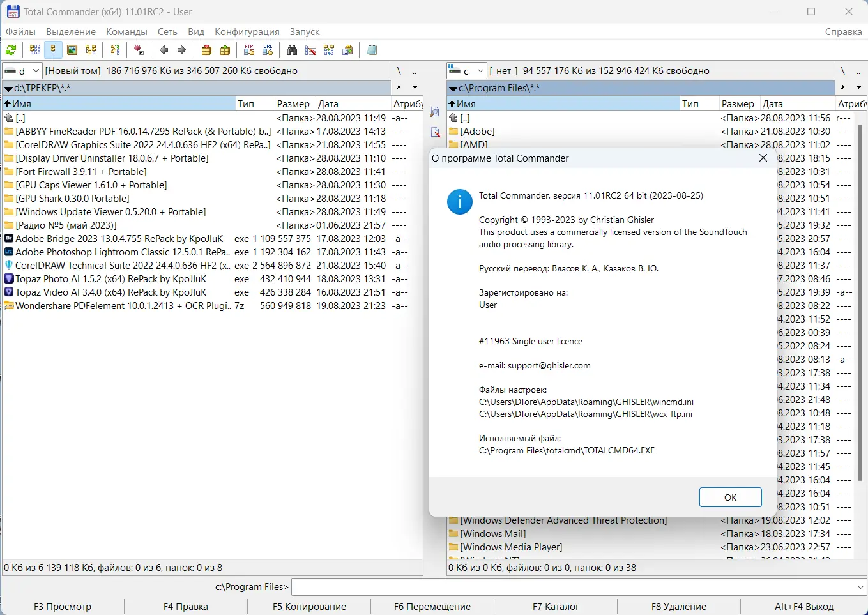The image size is (868, 615).
Task: Click the Topaz Photo AI file icon
Action: 9,279
